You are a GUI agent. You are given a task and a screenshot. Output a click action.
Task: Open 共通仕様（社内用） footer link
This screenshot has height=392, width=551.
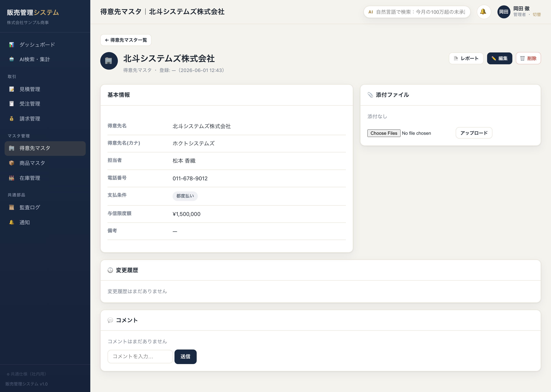tap(26, 374)
